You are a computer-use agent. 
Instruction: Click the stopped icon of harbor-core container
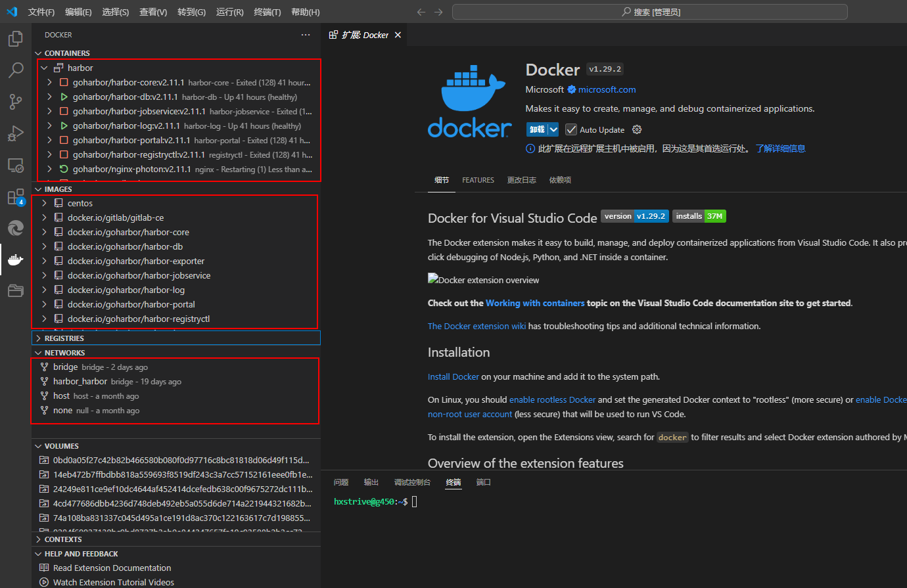pos(64,82)
